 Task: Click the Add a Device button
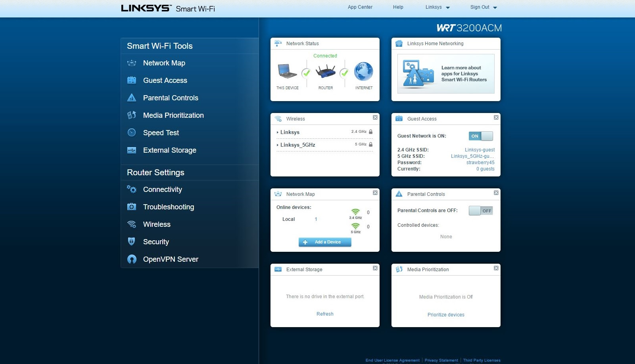click(325, 242)
